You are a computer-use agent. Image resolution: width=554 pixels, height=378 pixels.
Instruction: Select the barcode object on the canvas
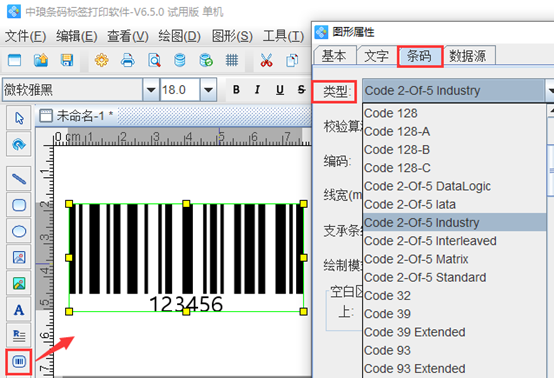tap(186, 258)
